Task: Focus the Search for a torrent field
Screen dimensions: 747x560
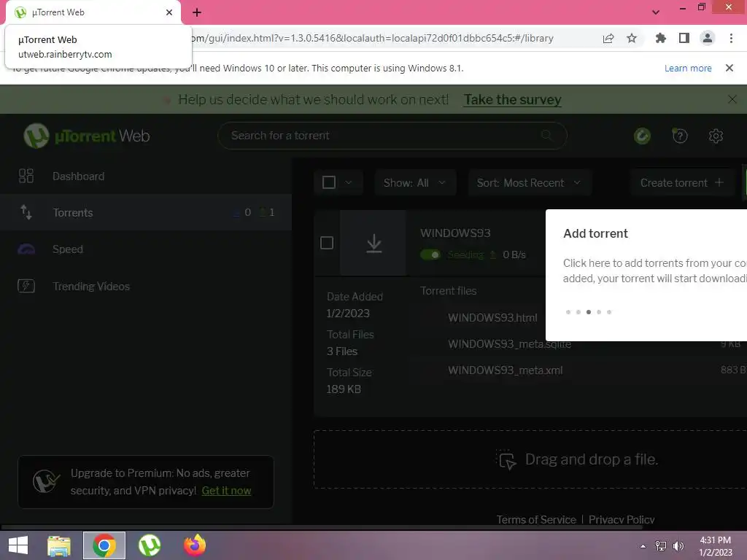Action: click(x=392, y=136)
